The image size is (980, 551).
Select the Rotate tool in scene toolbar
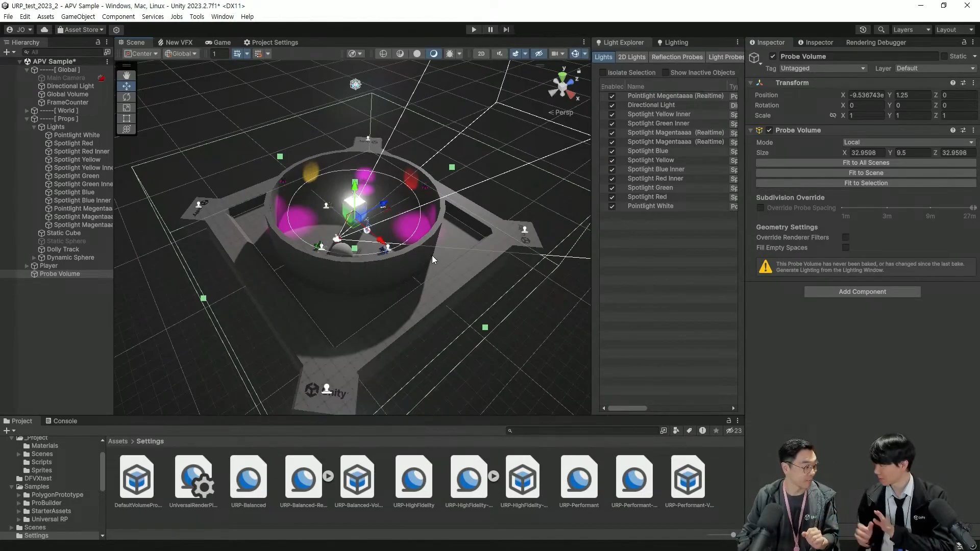(x=127, y=97)
